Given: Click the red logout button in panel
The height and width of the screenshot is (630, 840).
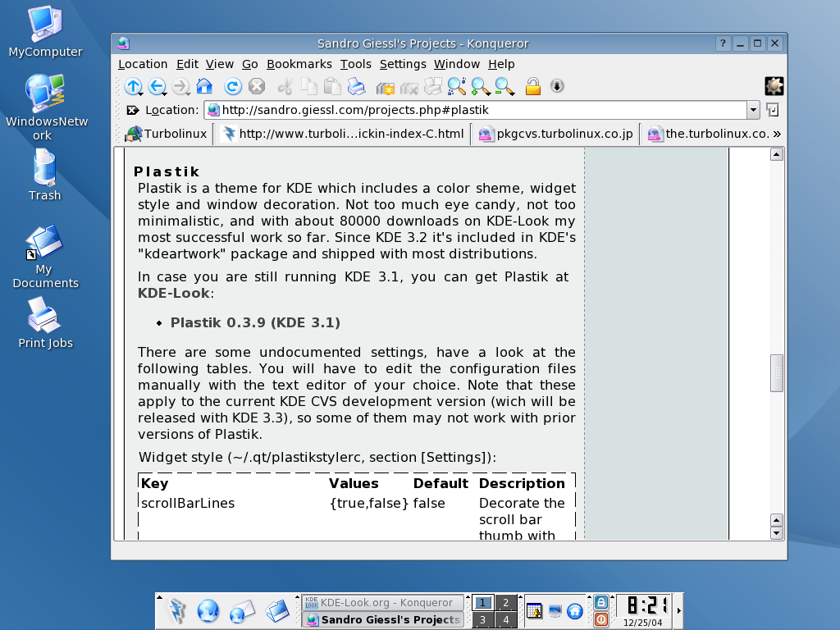Looking at the screenshot, I should [601, 620].
